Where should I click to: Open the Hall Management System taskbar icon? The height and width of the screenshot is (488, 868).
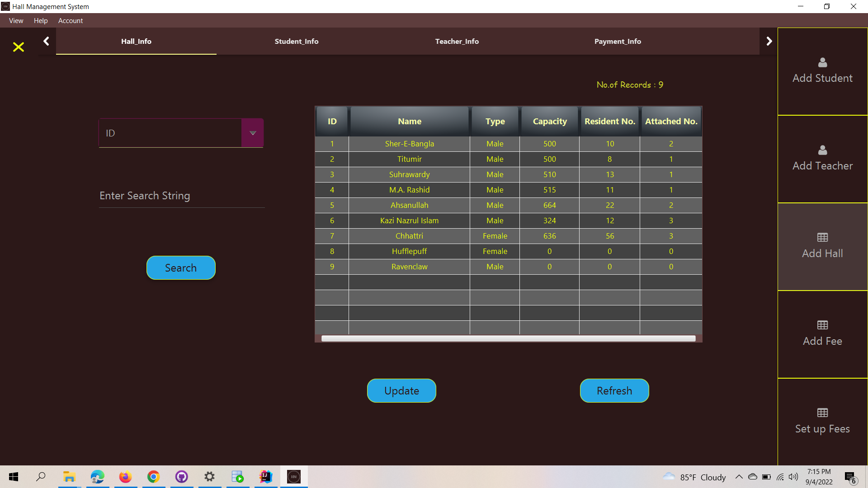click(294, 477)
